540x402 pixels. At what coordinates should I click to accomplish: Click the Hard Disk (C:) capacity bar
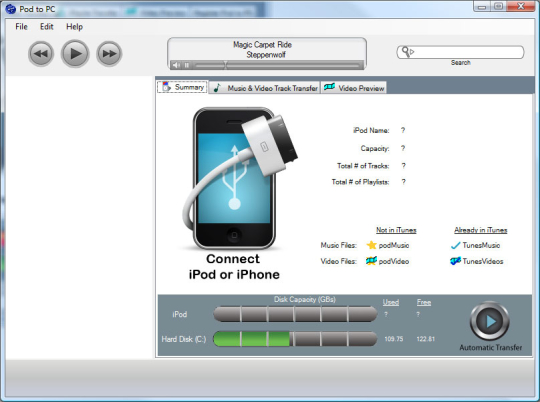pyautogui.click(x=295, y=339)
